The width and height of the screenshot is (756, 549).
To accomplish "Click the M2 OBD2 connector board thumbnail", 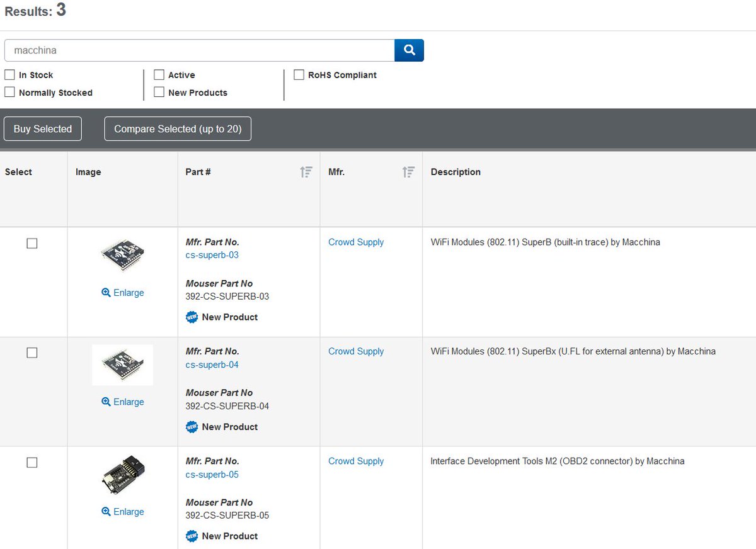I will [x=123, y=476].
